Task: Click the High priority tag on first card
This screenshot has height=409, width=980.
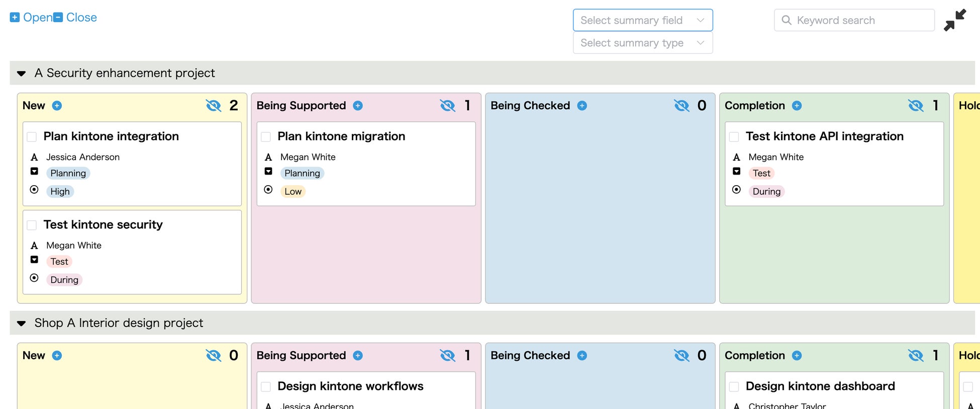Action: [60, 192]
